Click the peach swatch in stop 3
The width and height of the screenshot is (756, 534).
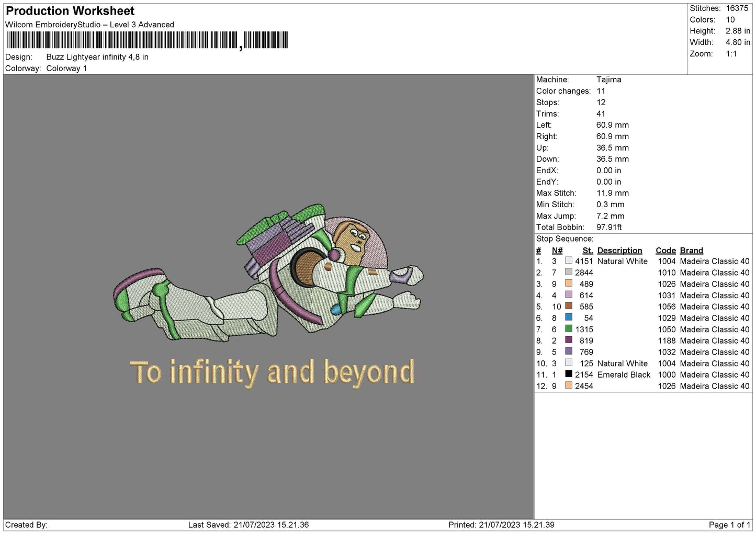click(569, 283)
